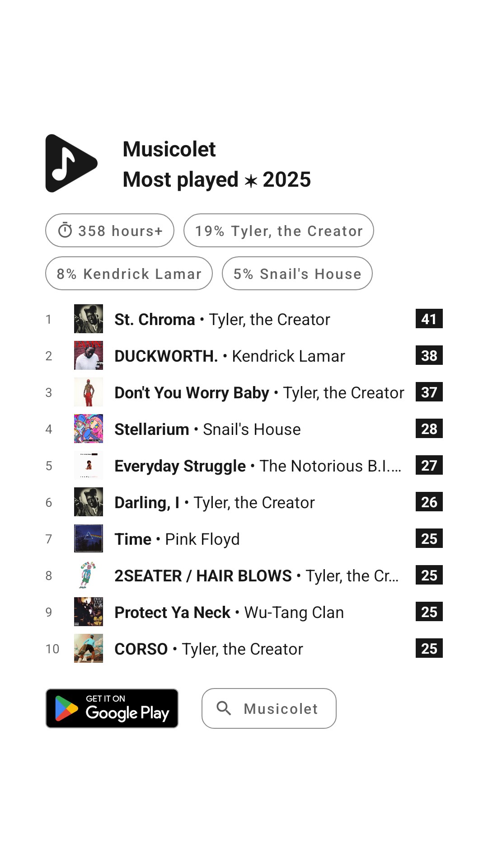Click the 5% Snail's House chip
This screenshot has height=868, width=488.
pos(297,274)
